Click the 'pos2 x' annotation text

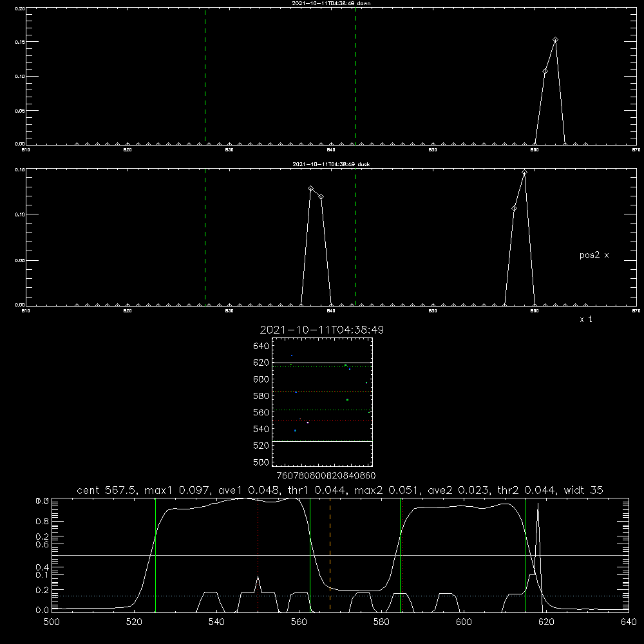pyautogui.click(x=594, y=255)
